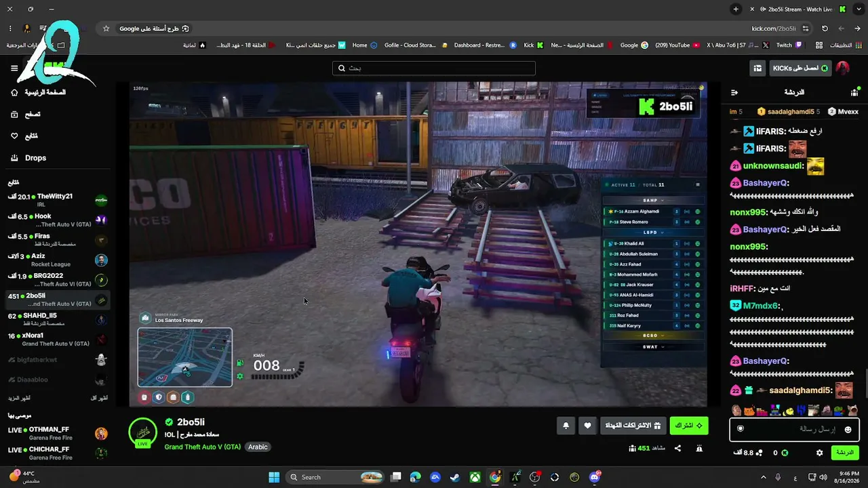Open the Dashboard - Restre bookmark
Screen dimensions: 868x488
click(x=486, y=45)
